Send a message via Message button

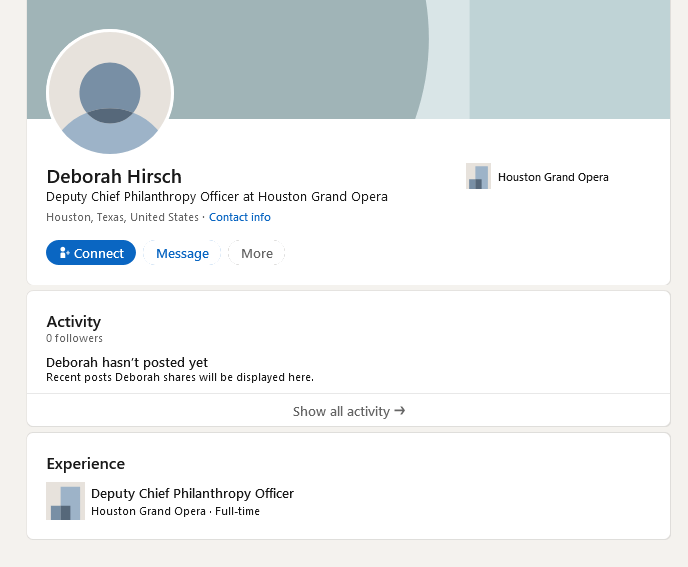click(x=182, y=253)
